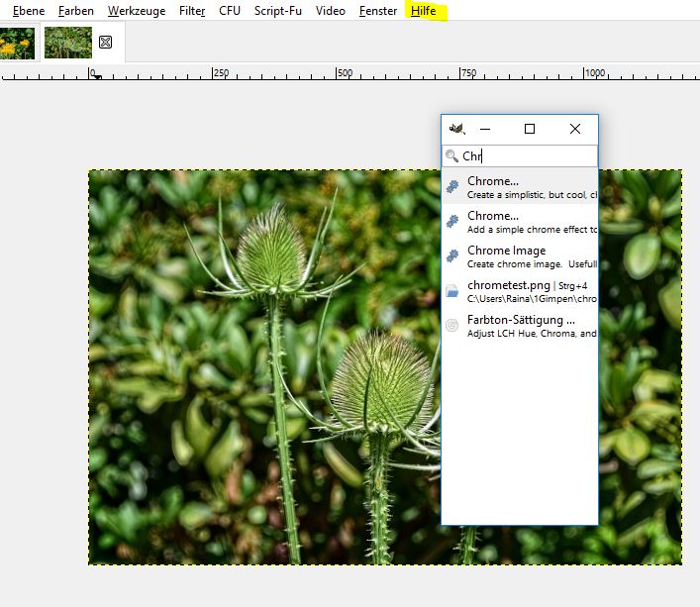
Task: Open the Farben menu
Action: [x=76, y=11]
